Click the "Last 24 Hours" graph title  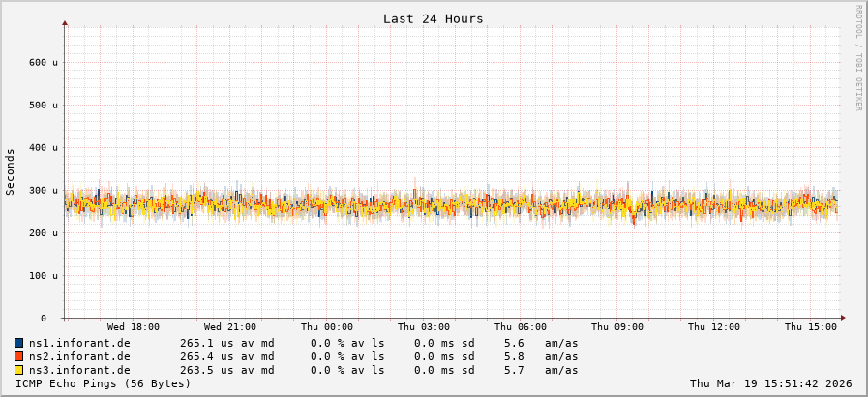click(x=433, y=18)
